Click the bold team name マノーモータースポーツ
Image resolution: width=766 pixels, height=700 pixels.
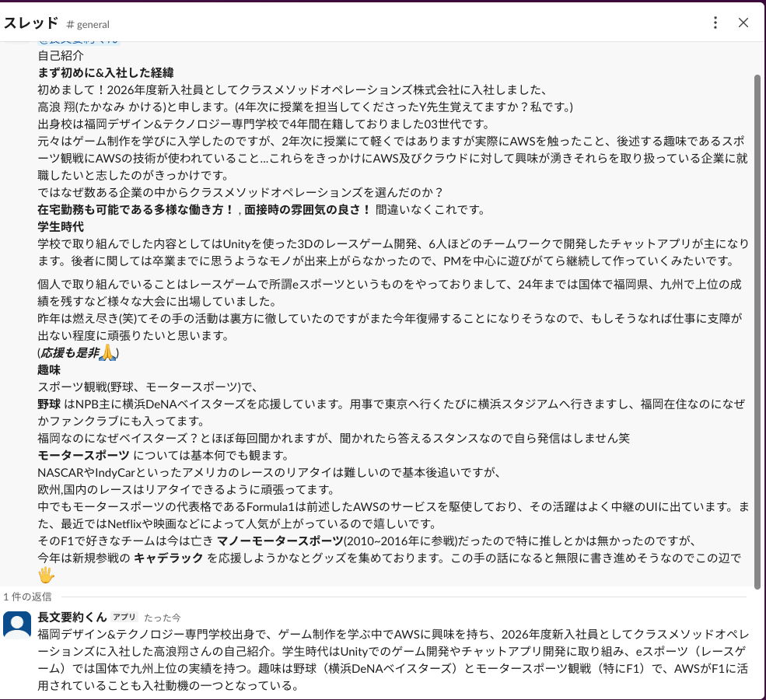(x=280, y=541)
